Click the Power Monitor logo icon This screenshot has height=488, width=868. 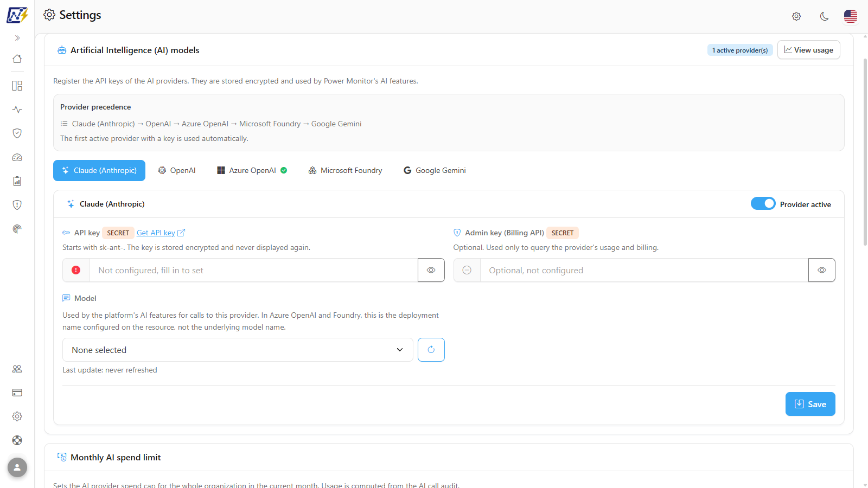click(17, 15)
